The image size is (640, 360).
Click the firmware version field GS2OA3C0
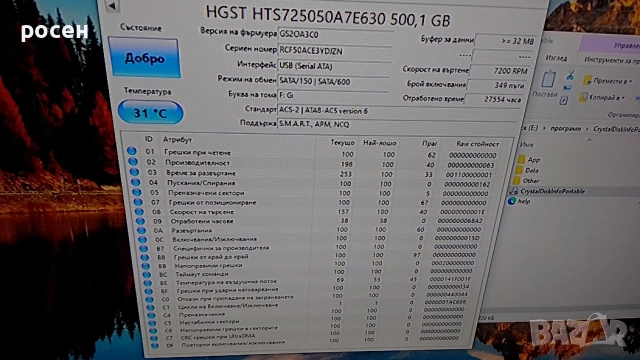[336, 35]
